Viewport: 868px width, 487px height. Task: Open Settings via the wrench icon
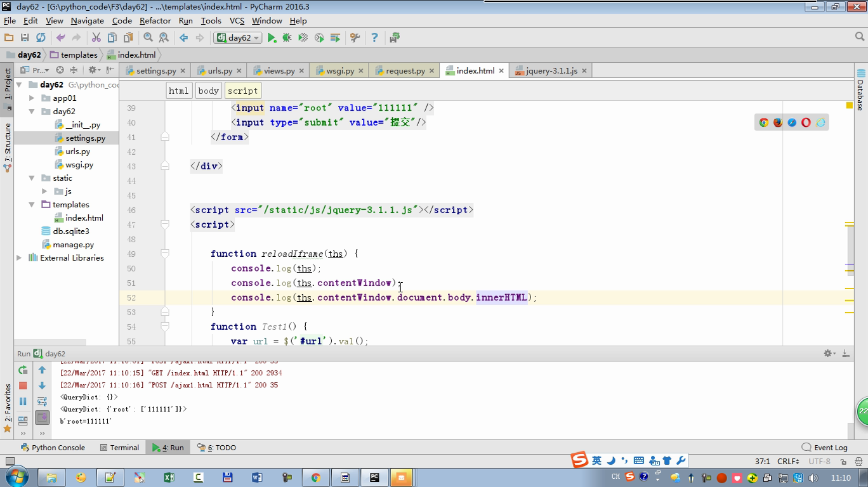coord(355,38)
